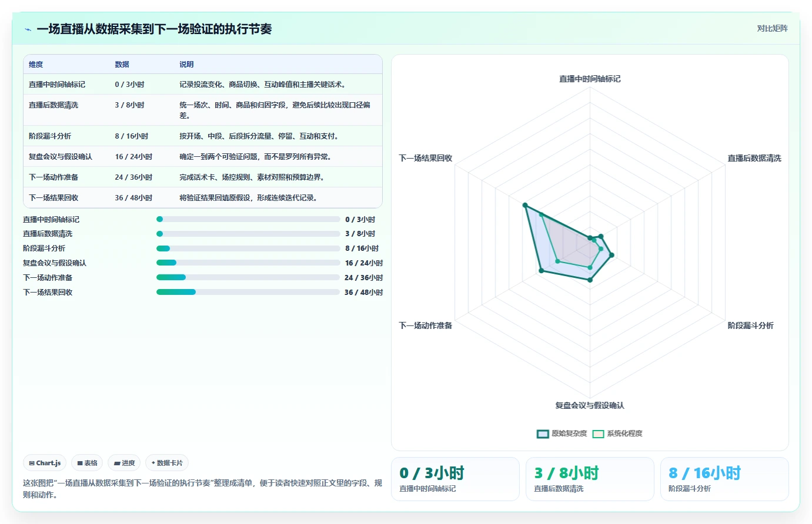
Task: Click the 原始复杂度 legend color box
Action: point(543,434)
